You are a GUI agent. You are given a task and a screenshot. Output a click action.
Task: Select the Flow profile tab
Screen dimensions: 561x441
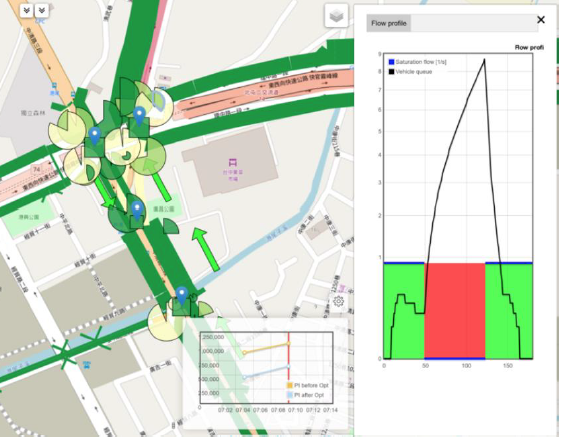[x=389, y=23]
